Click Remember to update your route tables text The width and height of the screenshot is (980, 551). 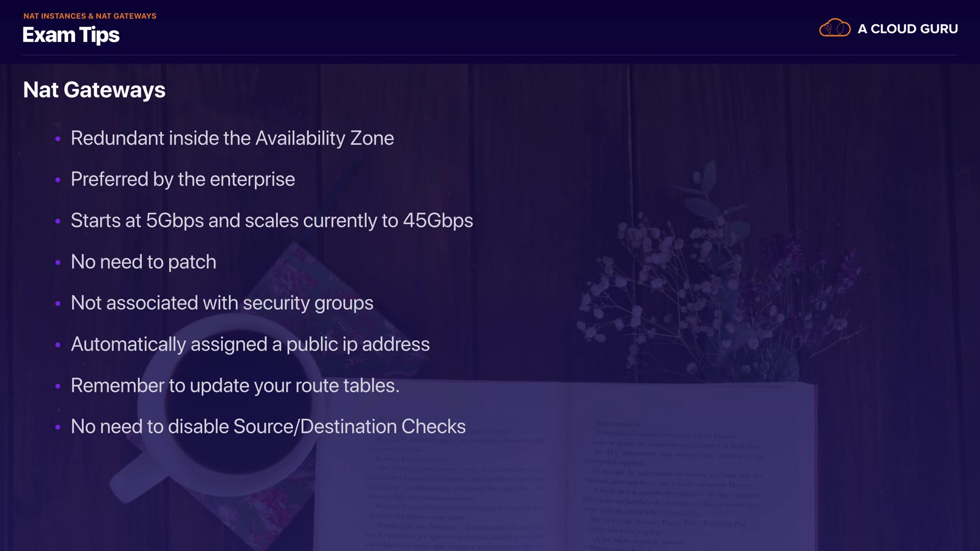coord(235,386)
